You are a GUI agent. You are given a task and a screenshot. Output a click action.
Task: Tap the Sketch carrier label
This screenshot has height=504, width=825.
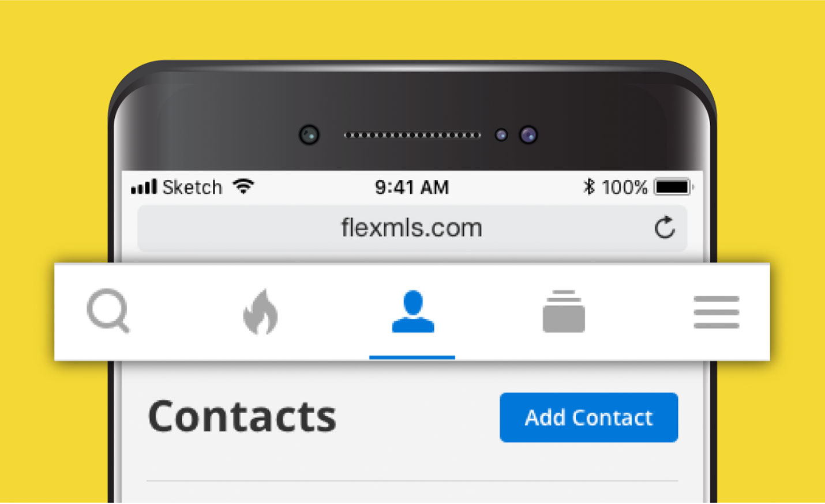pos(192,187)
